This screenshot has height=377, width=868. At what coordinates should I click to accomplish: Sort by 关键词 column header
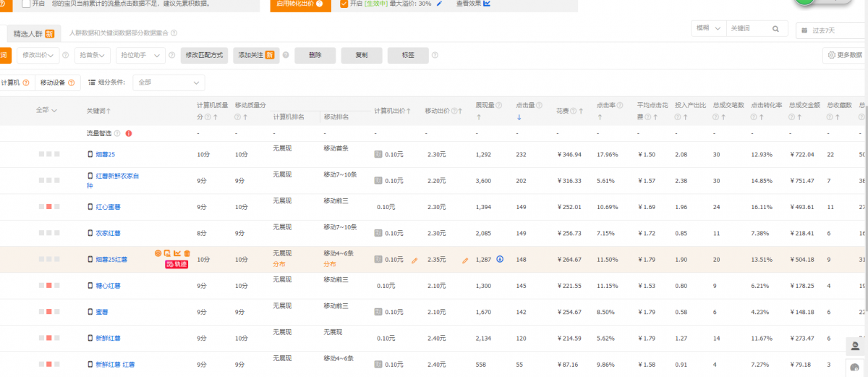coord(98,110)
